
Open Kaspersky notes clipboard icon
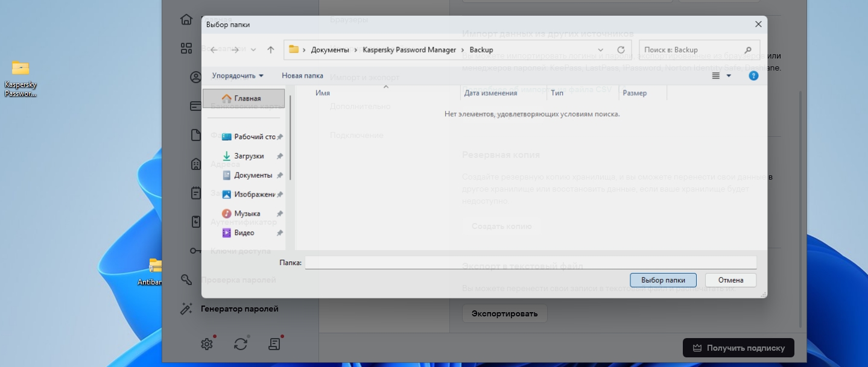point(195,193)
